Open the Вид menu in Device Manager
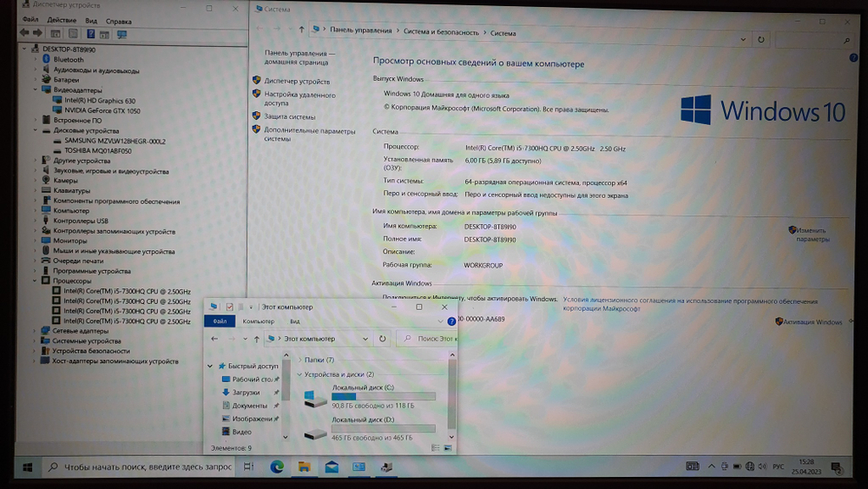 point(91,21)
